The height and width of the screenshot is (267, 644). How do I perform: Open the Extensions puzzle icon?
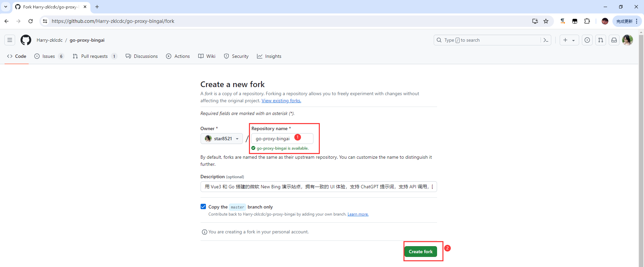(587, 21)
